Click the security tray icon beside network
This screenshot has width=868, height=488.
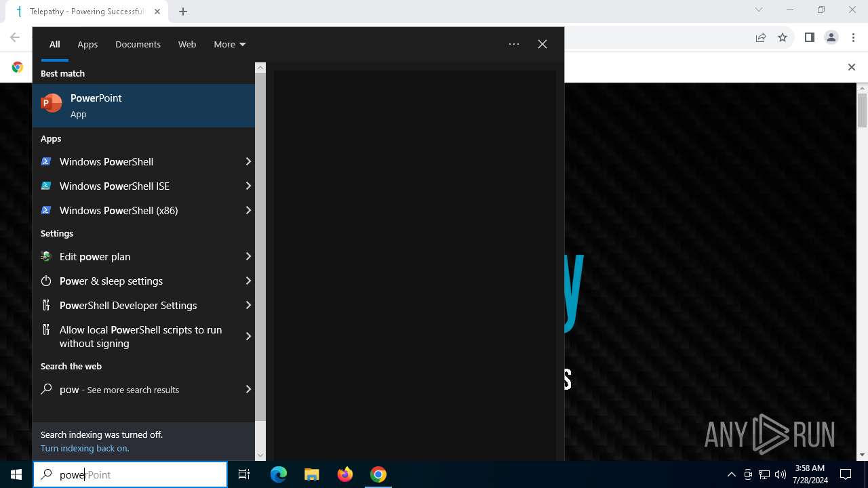click(748, 474)
